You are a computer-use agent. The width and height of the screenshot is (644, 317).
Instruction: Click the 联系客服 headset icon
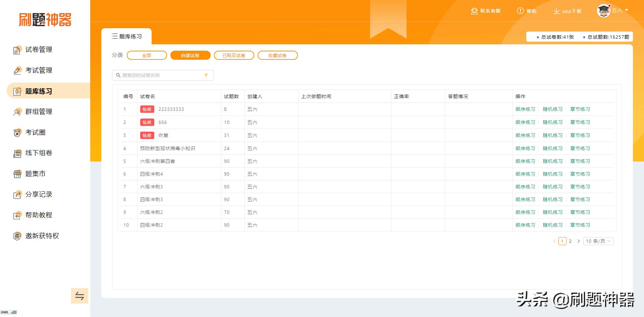[474, 11]
